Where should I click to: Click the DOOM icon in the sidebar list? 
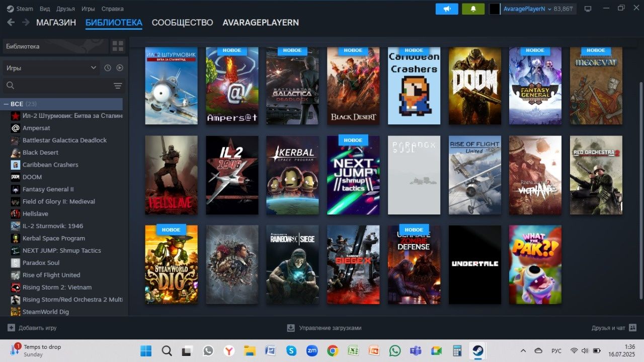click(15, 177)
